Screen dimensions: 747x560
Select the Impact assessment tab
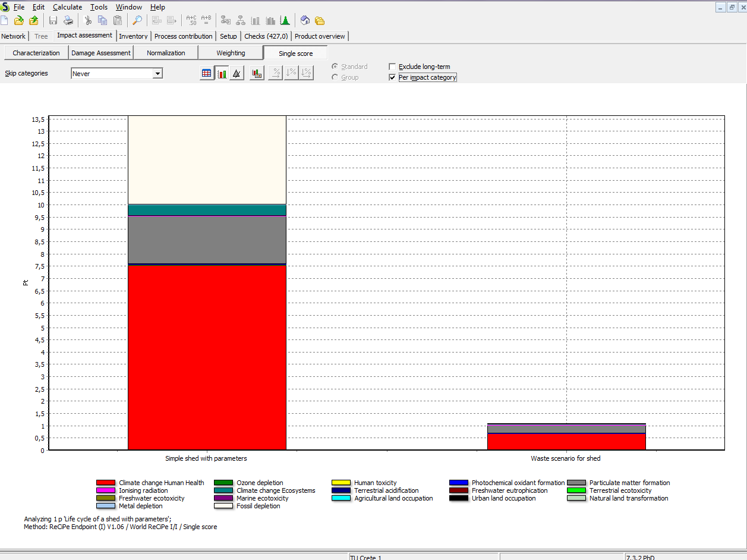coord(84,36)
